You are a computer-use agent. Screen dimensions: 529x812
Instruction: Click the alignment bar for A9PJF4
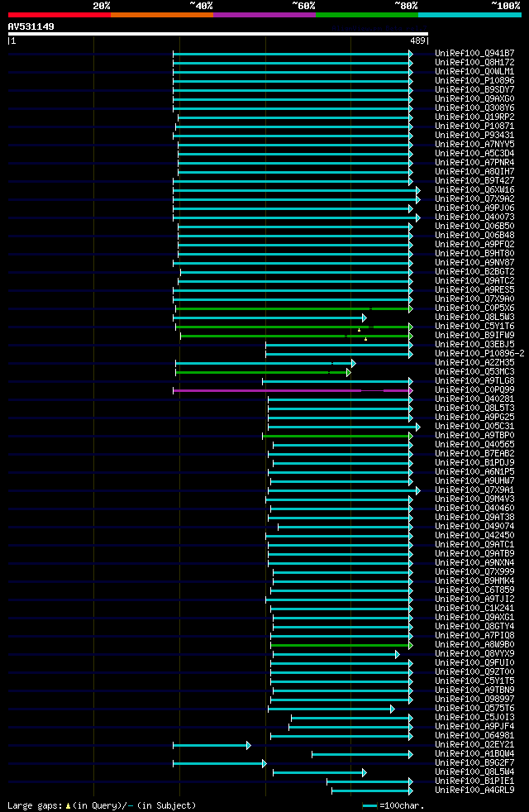coord(351,727)
